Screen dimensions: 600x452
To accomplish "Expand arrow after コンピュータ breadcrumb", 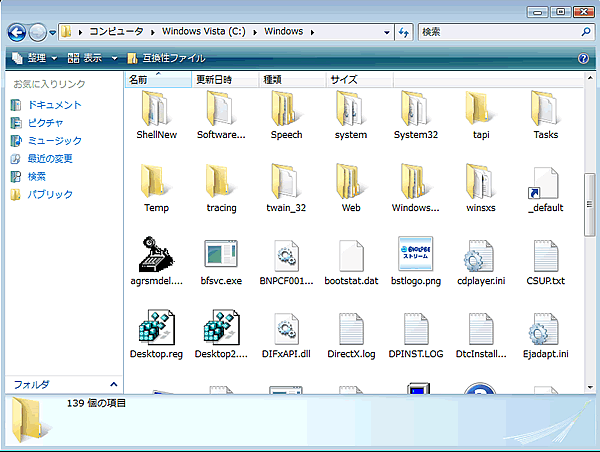I will tap(153, 33).
